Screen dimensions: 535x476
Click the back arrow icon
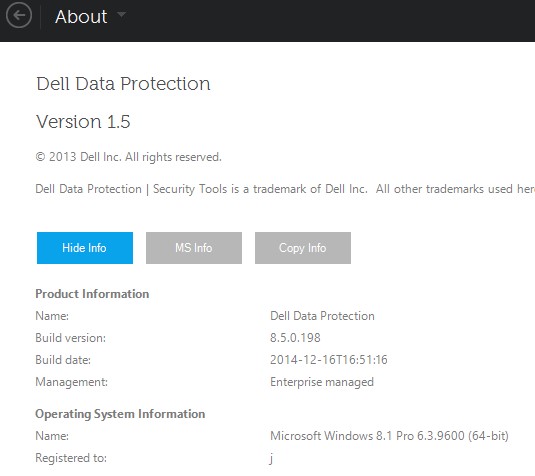(19, 15)
